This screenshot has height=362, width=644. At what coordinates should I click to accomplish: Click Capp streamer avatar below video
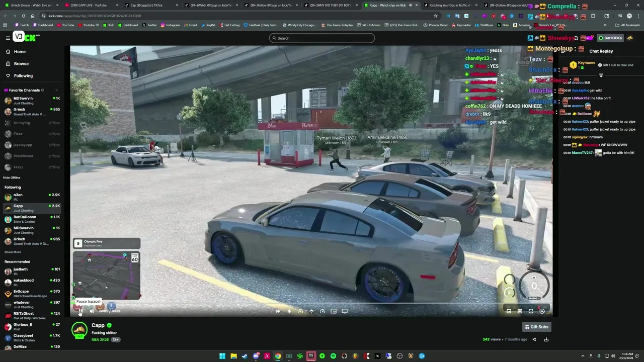79,330
